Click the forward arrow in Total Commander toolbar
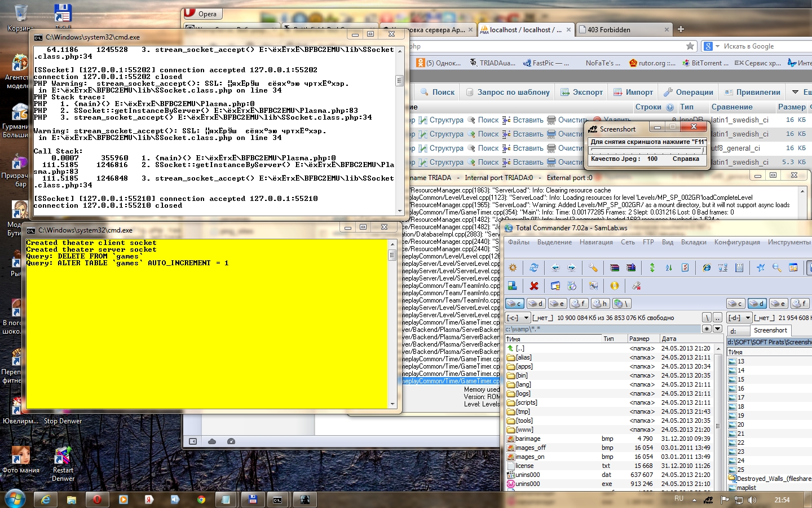The width and height of the screenshot is (812, 508). click(x=572, y=268)
